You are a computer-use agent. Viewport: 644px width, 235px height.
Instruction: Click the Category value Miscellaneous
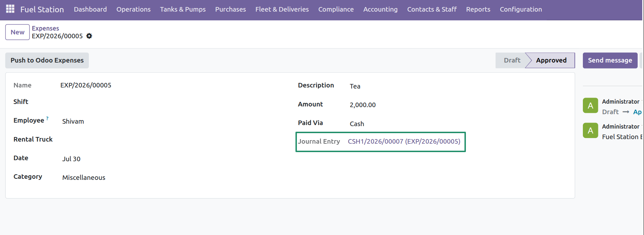click(x=84, y=178)
